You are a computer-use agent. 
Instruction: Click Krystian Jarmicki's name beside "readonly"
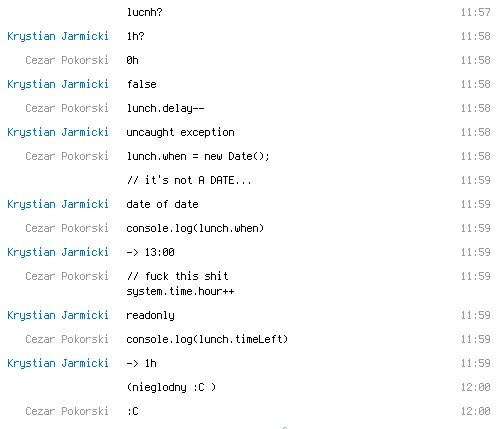58,315
